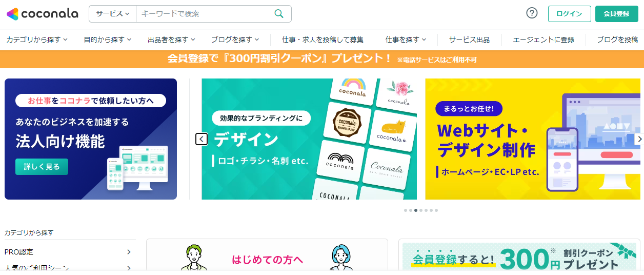Click the 会員登録 button
Image resolution: width=644 pixels, height=275 pixels.
click(x=616, y=14)
